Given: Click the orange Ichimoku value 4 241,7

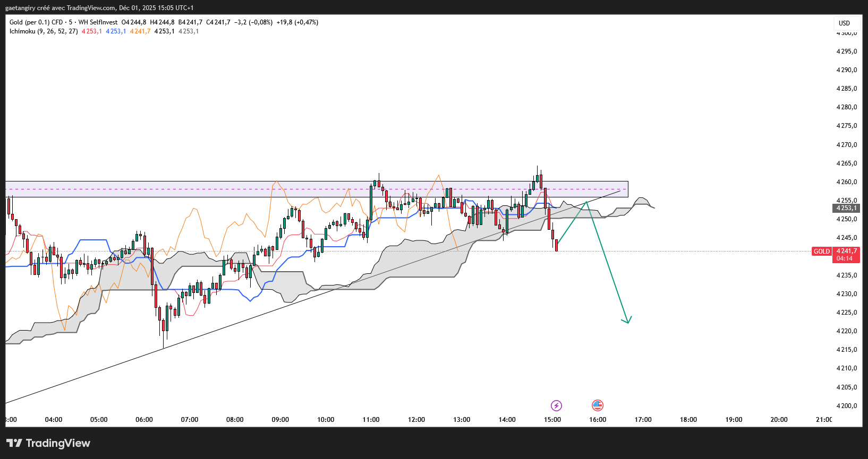Looking at the screenshot, I should (140, 31).
